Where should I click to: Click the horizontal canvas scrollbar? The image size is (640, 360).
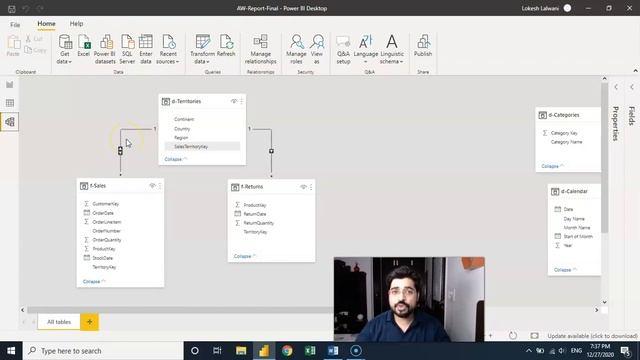(180, 310)
